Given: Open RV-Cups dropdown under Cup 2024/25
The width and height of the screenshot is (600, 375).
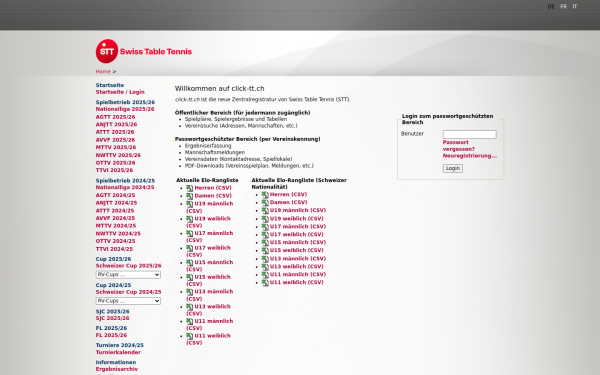Looking at the screenshot, I should 128,301.
